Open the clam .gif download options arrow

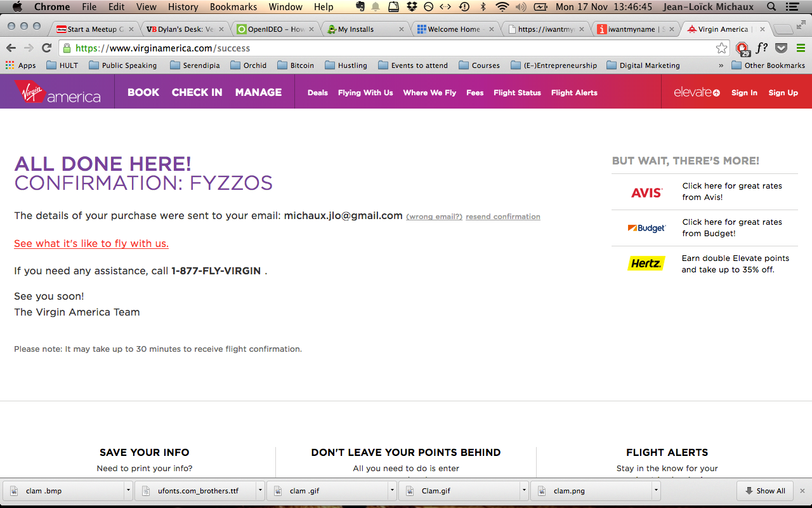coord(392,491)
